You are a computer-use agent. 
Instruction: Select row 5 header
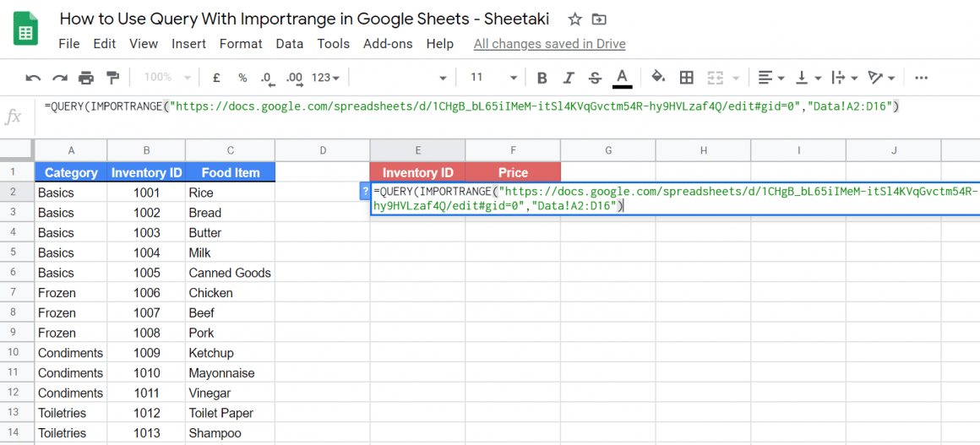(17, 252)
